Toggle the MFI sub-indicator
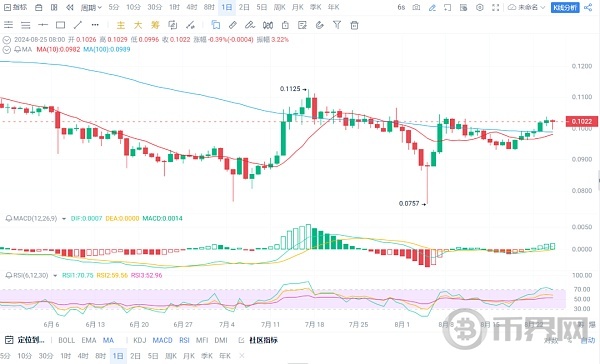 (x=202, y=340)
